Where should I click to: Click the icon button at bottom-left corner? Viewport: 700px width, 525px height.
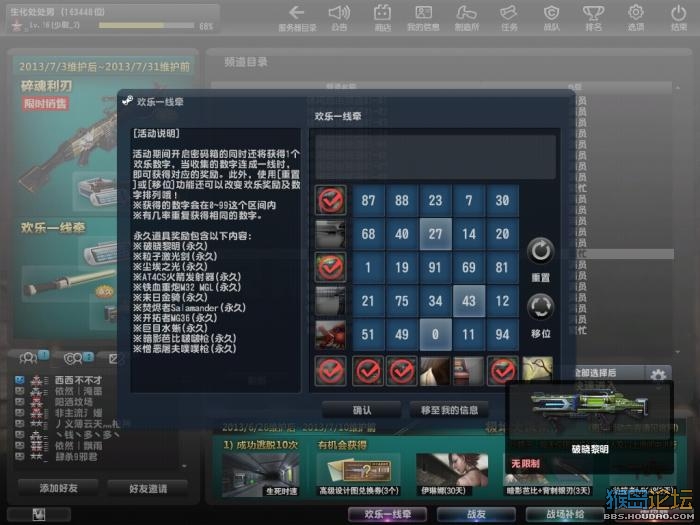coord(39,514)
